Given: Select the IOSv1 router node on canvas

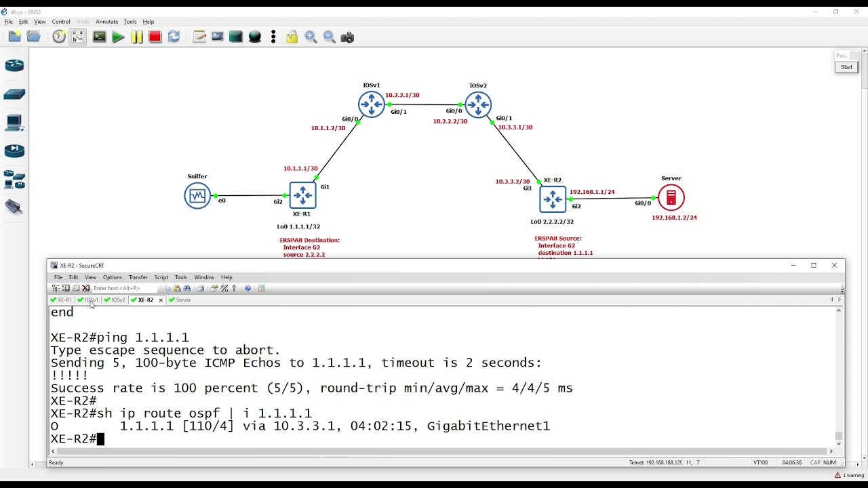Looking at the screenshot, I should 372,104.
